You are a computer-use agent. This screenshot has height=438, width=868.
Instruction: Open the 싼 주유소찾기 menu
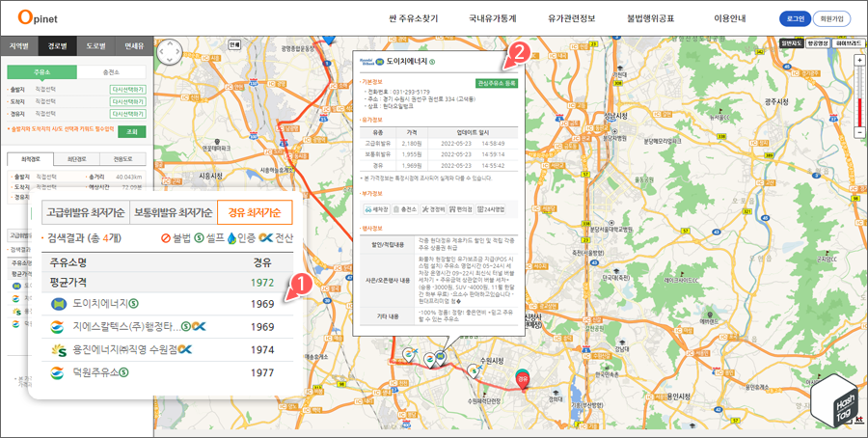(414, 18)
